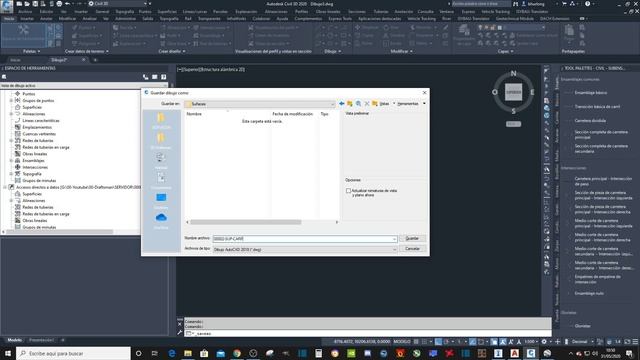Expand Ensamblajes tree node

pyautogui.click(x=11, y=160)
